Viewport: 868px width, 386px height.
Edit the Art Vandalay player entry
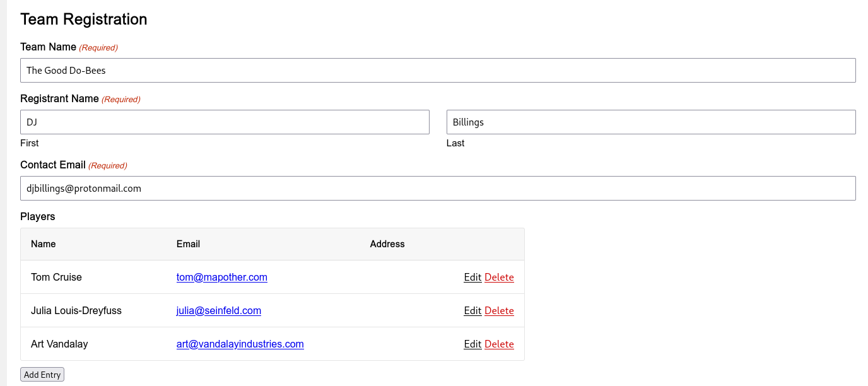(472, 344)
